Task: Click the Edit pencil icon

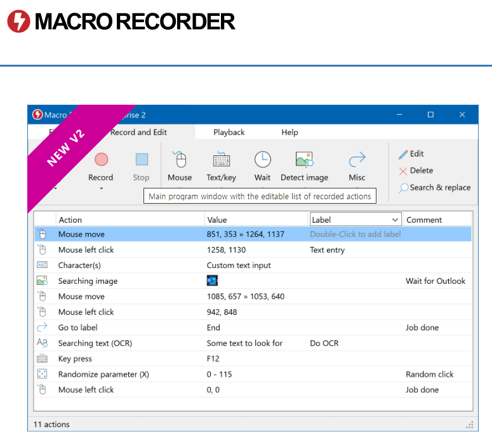Action: click(x=403, y=154)
